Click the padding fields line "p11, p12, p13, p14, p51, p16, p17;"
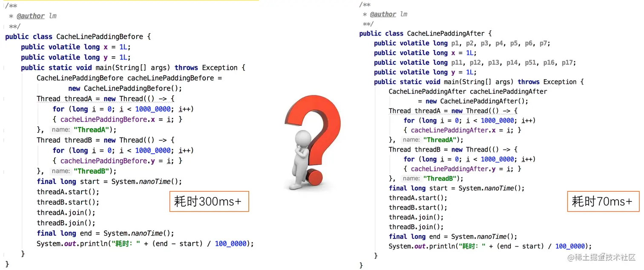644x270 pixels. (x=475, y=63)
